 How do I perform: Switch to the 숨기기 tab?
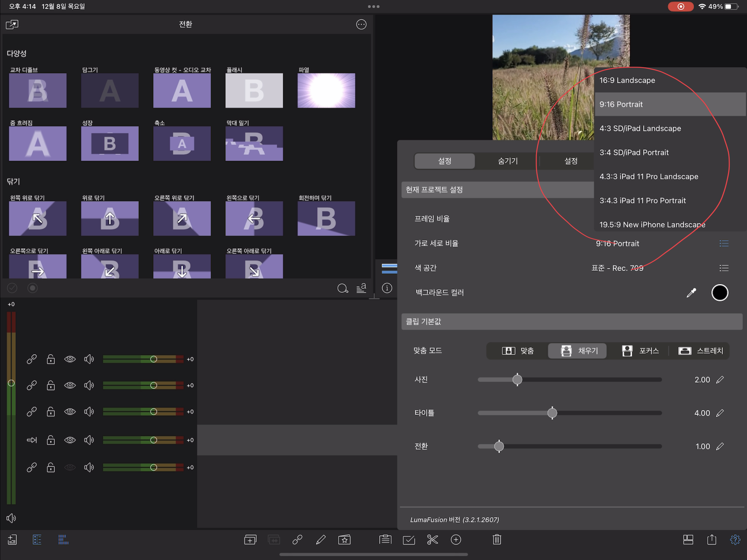point(507,161)
